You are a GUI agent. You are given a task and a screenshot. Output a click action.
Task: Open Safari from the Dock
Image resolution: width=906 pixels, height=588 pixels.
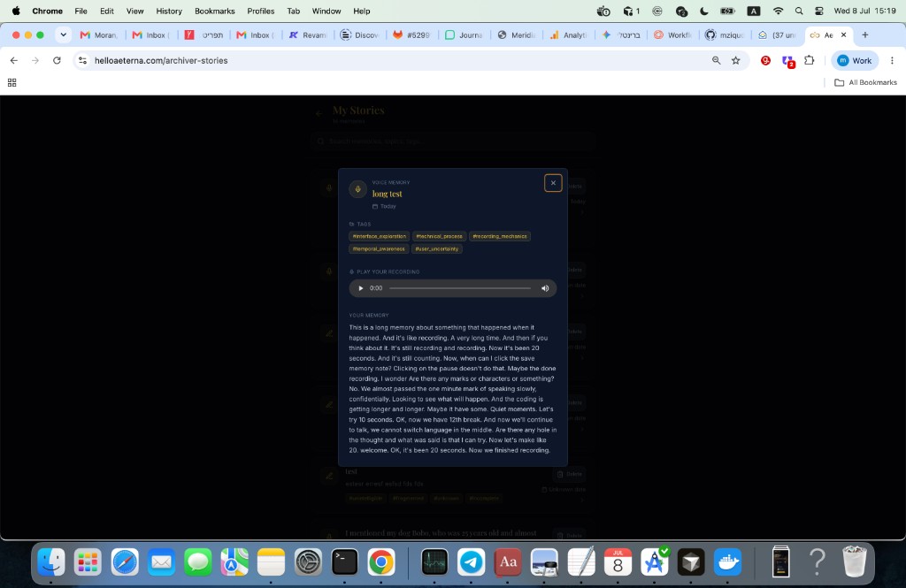124,562
